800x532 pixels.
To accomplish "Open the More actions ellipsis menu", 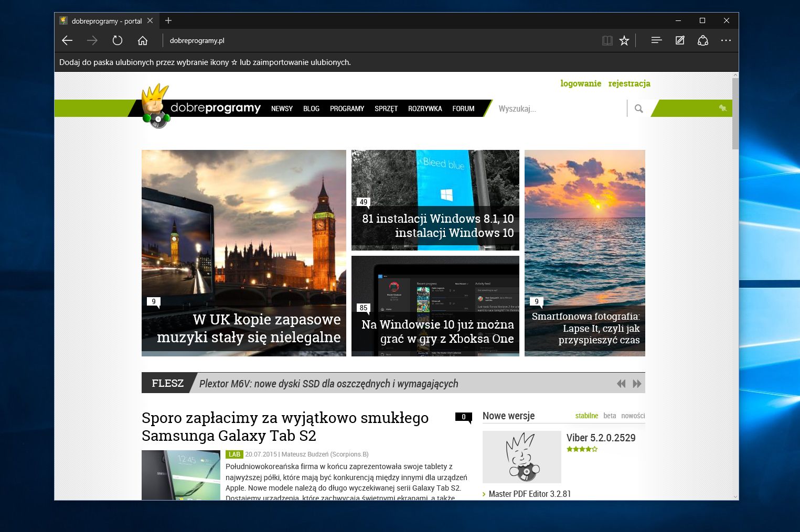I will point(726,40).
